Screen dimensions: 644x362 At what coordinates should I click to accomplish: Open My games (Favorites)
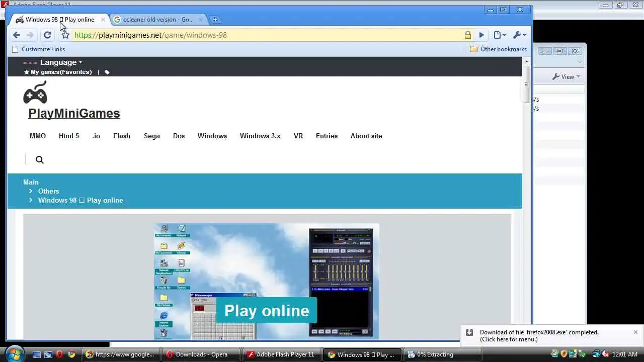(58, 72)
